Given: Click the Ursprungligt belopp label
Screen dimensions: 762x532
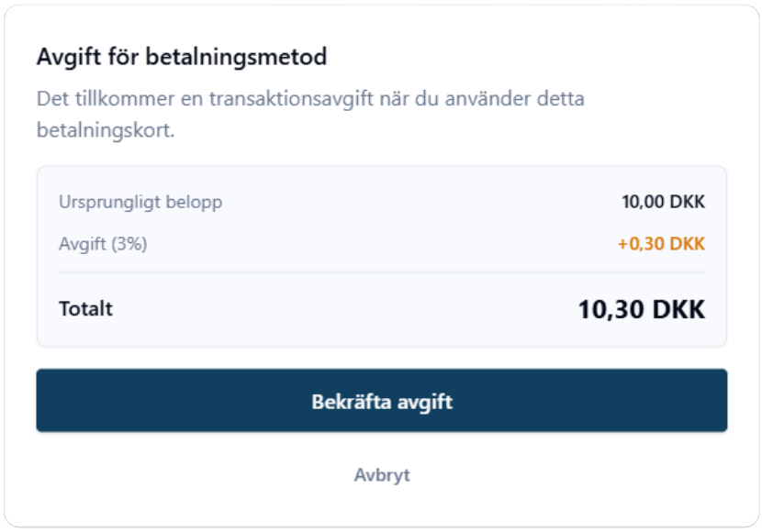Looking at the screenshot, I should click(140, 202).
